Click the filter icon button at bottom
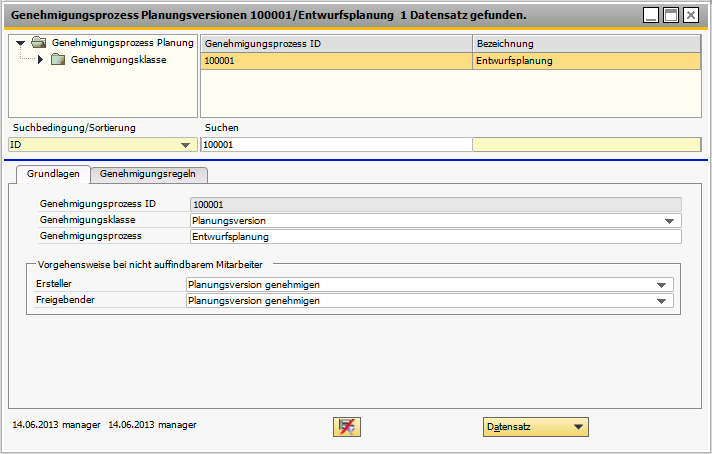The height and width of the screenshot is (454, 712). click(348, 427)
